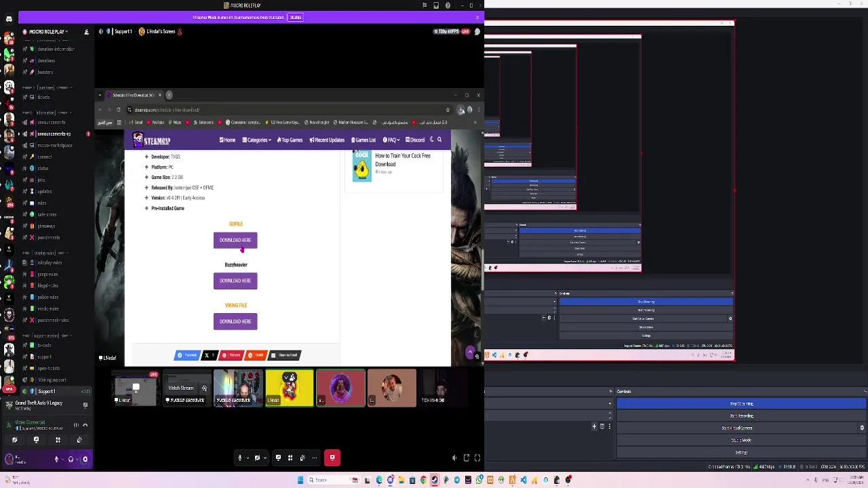
Task: Open How to Train Your Cock thumbnail
Action: (362, 165)
